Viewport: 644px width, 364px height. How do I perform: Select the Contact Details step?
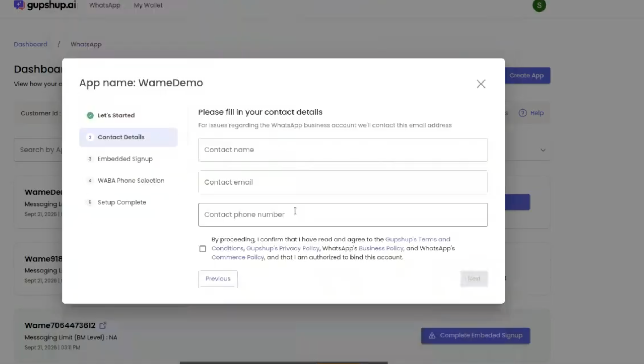tap(128, 137)
